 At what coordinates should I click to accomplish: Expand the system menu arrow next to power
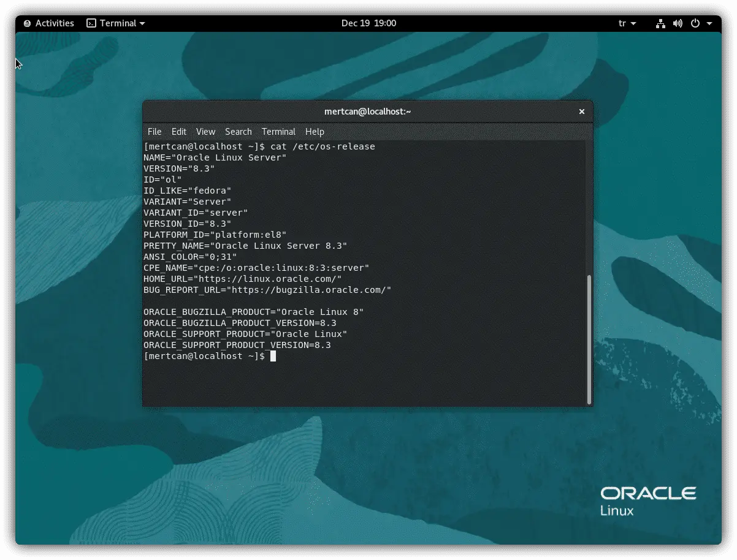[709, 23]
